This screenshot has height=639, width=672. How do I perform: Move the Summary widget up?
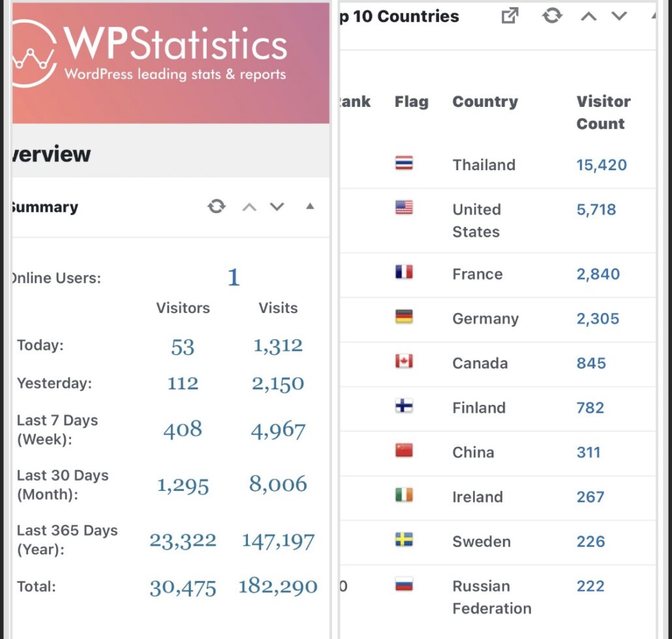coord(249,207)
